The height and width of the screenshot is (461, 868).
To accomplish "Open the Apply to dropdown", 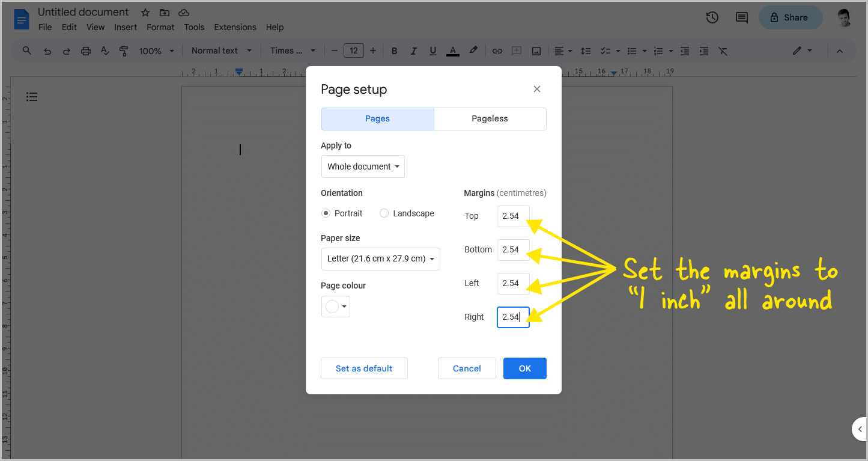I will 363,166.
